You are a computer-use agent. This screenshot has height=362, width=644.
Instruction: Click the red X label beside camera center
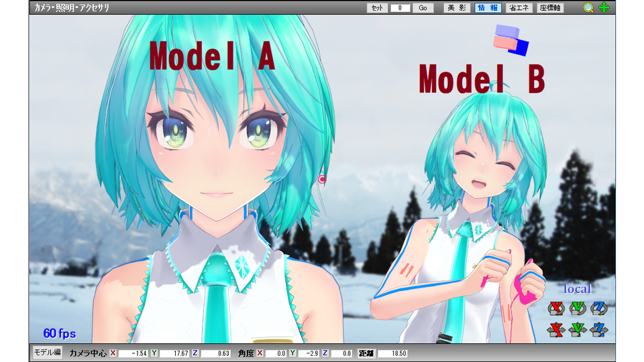(x=113, y=353)
